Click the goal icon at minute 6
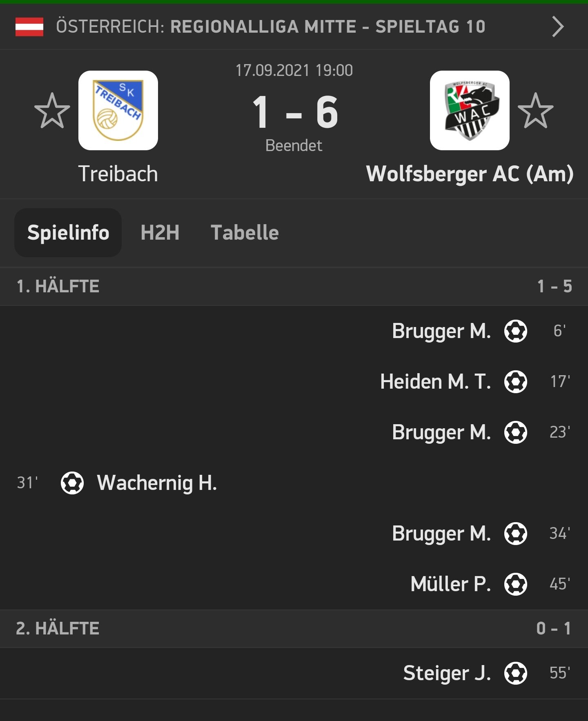The image size is (588, 721). point(516,331)
